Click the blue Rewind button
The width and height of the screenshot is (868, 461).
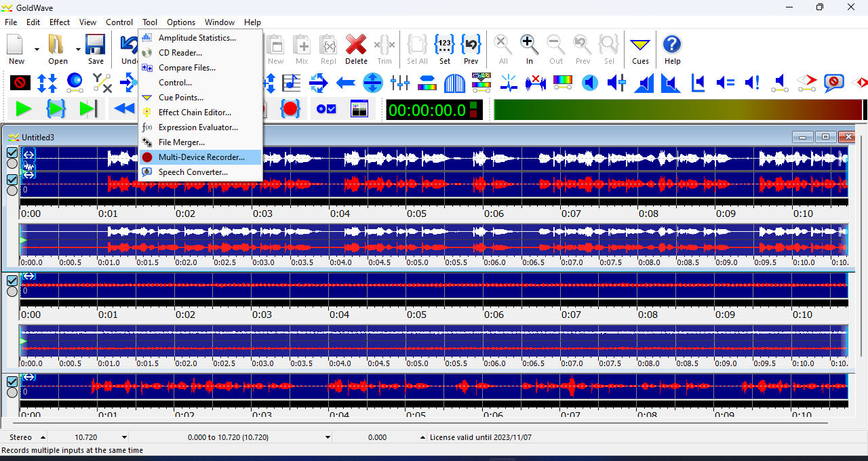pos(123,108)
